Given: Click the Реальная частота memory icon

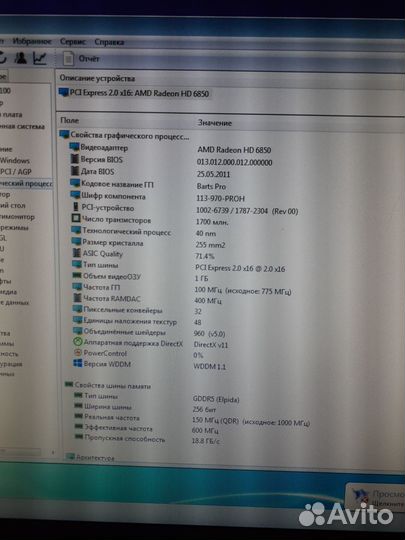Looking at the screenshot, I should pyautogui.click(x=79, y=417).
